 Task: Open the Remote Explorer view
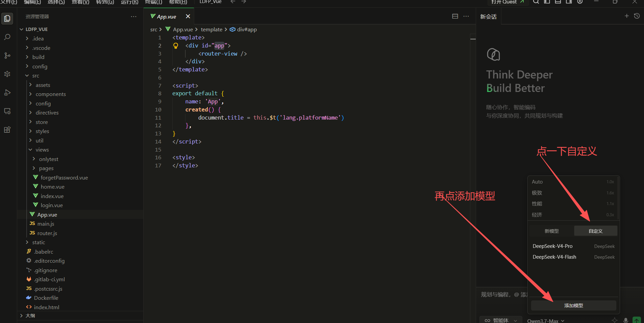point(7,111)
